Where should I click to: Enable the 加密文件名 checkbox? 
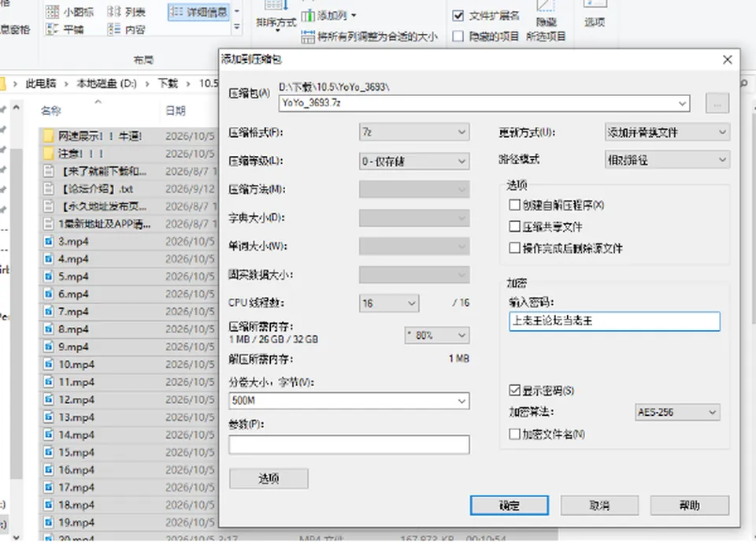(514, 434)
